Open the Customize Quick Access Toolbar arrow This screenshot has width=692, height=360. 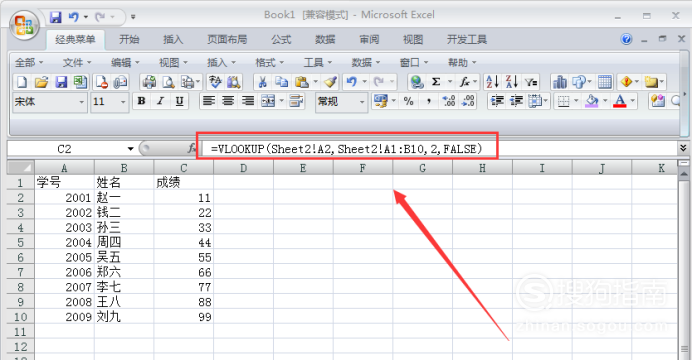[133, 17]
